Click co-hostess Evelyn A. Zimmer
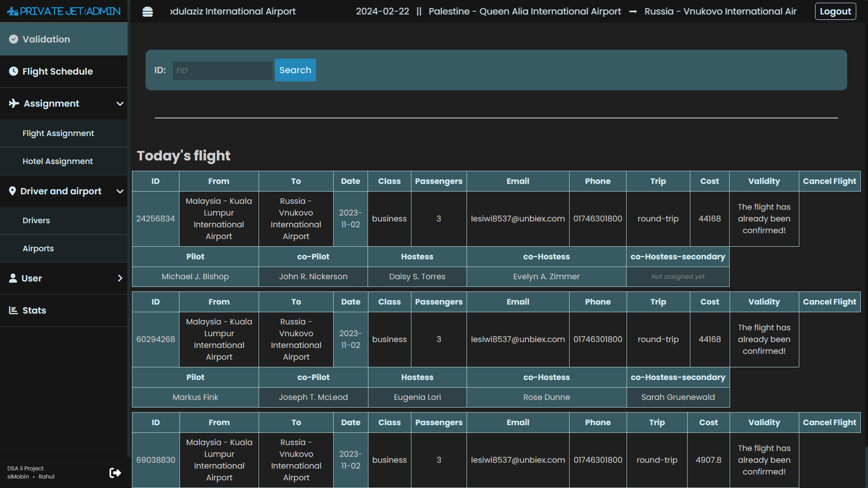868x488 pixels. point(547,277)
